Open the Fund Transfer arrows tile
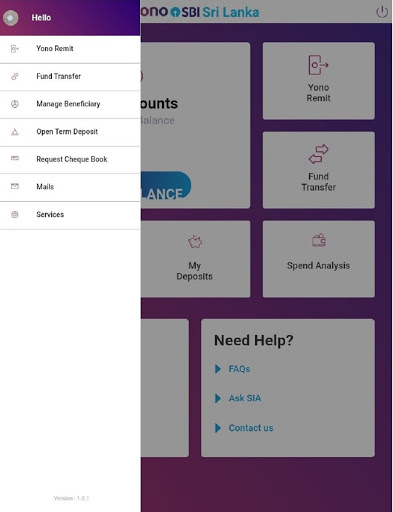Image resolution: width=393 pixels, height=512 pixels. click(319, 170)
